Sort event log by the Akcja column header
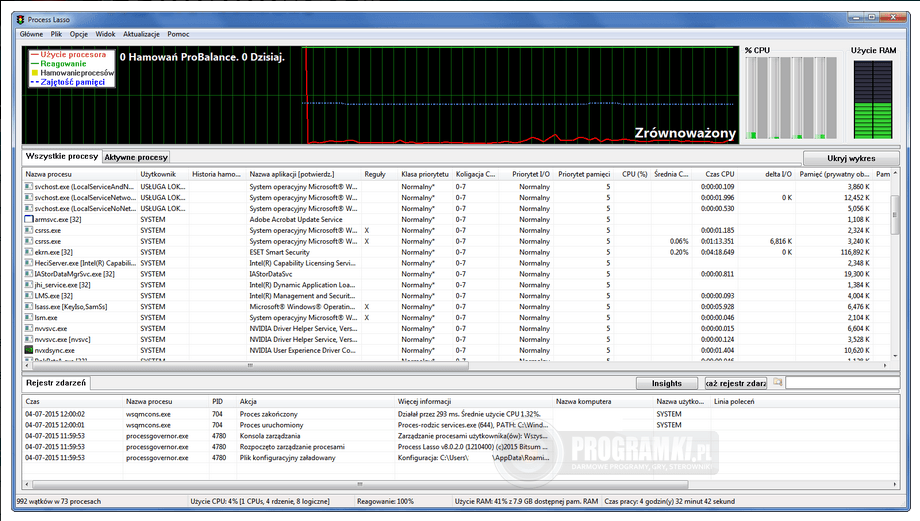Screen dimensions: 920x521 click(316, 401)
